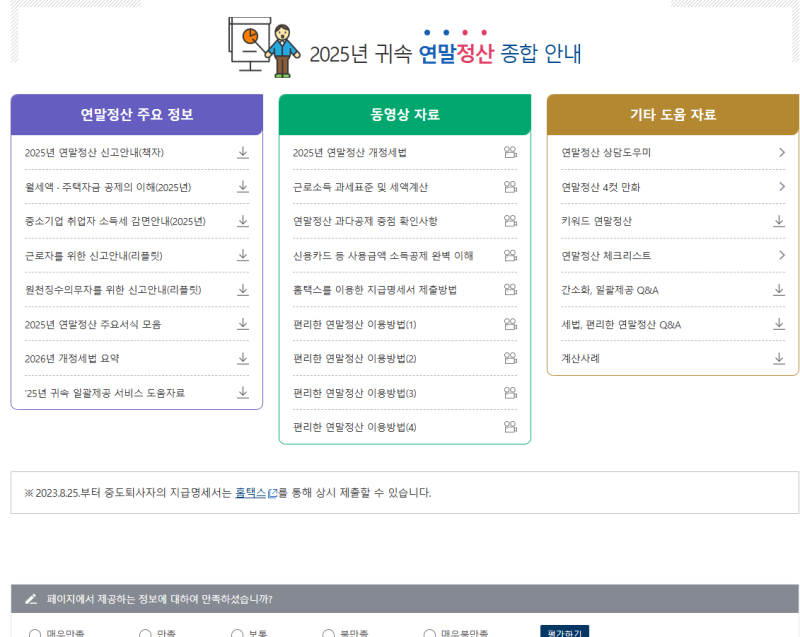
Task: Download icon next to 중소기업 취업자 소득세 감면안내
Action: point(243,221)
